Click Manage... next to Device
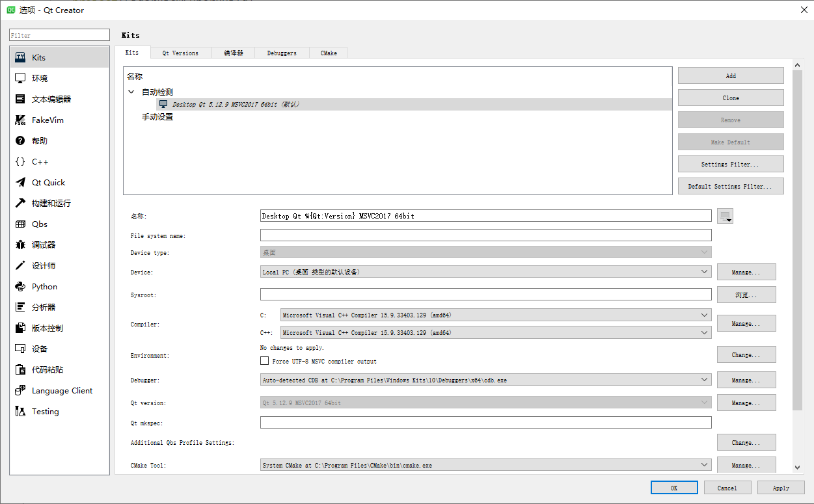Viewport: 814px width, 504px height. (746, 272)
